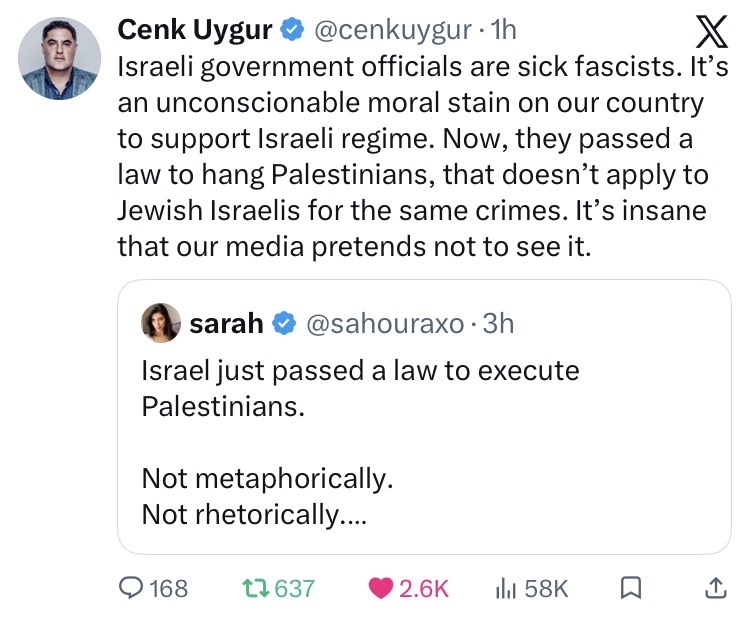Open view analytics bar chart icon
Image resolution: width=750 pixels, height=619 pixels.
[505, 588]
